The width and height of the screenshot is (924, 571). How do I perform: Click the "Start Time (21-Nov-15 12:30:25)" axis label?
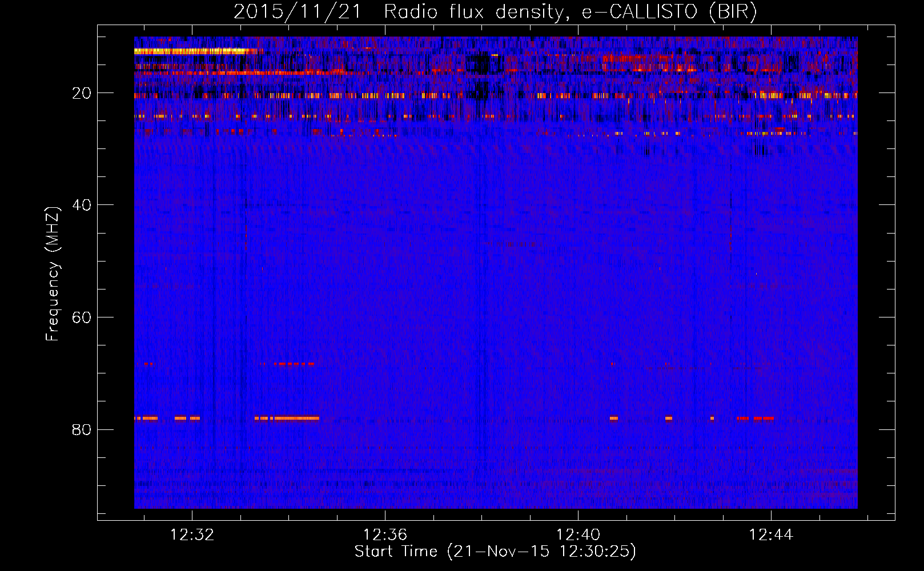click(x=495, y=552)
